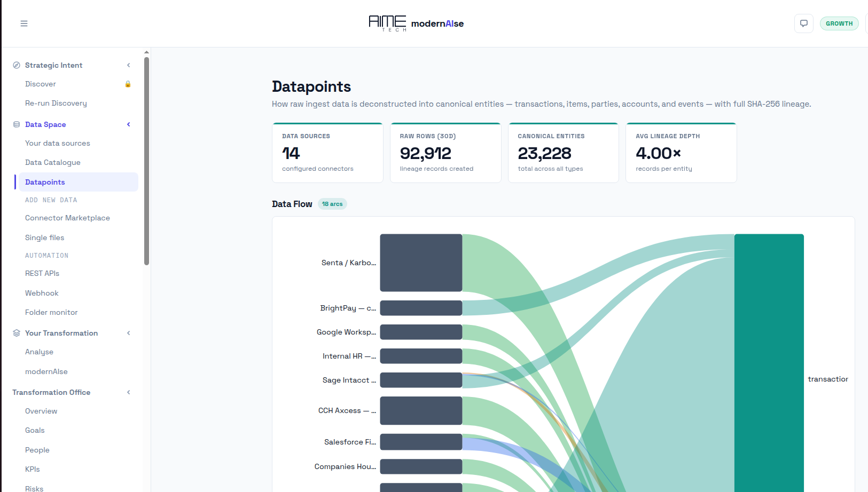The width and height of the screenshot is (868, 492).
Task: Click the AIME Tech logo
Action: pyautogui.click(x=387, y=23)
